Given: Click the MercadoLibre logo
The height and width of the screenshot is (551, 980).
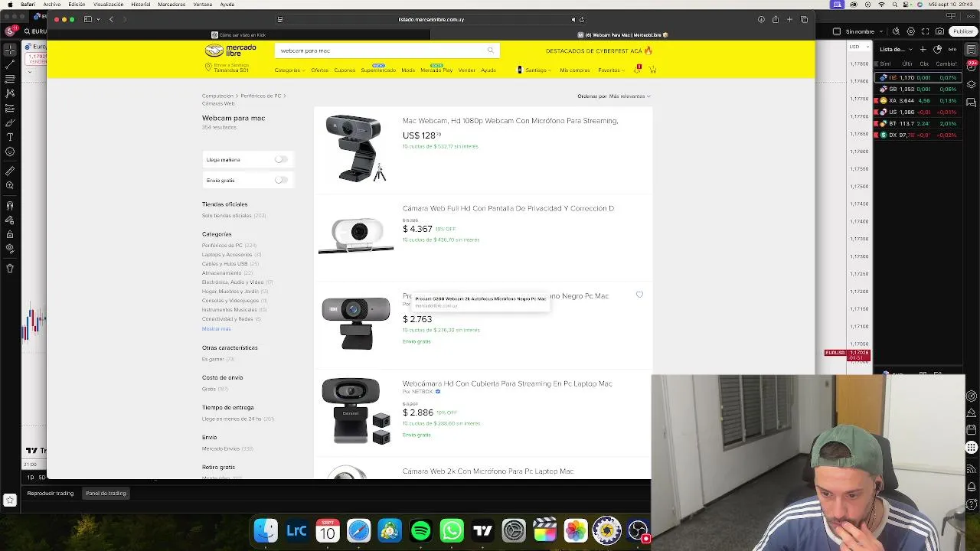Looking at the screenshot, I should pos(230,51).
